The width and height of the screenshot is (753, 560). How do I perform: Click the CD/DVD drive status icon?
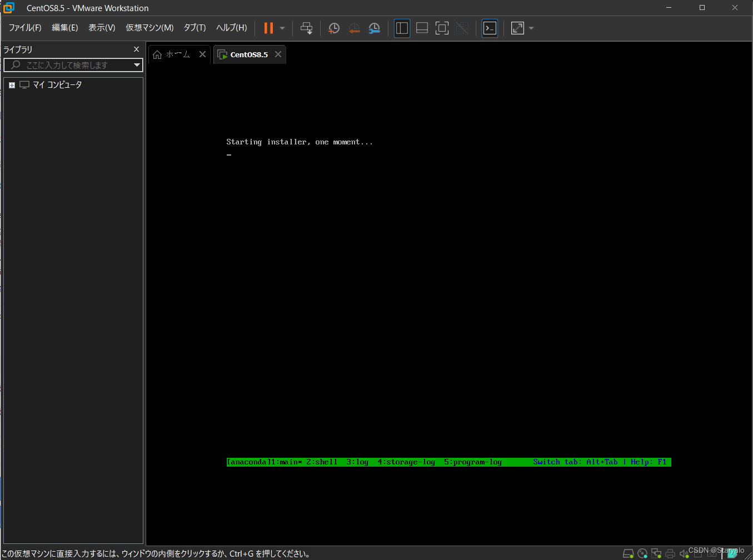coord(642,553)
